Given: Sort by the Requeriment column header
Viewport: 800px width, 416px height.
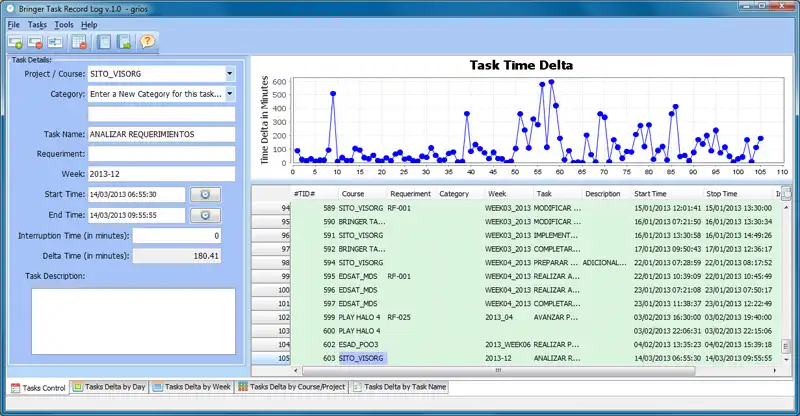Looking at the screenshot, I should point(411,194).
